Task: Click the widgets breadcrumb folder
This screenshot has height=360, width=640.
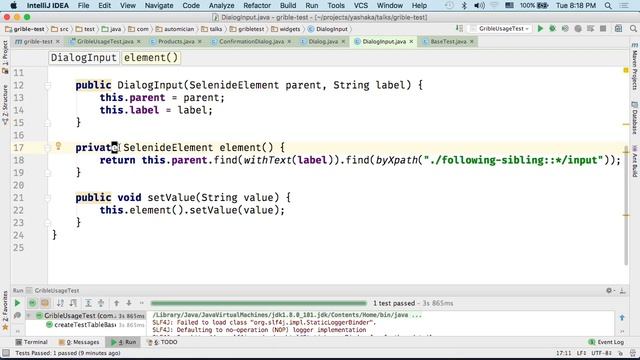Action: click(x=286, y=29)
